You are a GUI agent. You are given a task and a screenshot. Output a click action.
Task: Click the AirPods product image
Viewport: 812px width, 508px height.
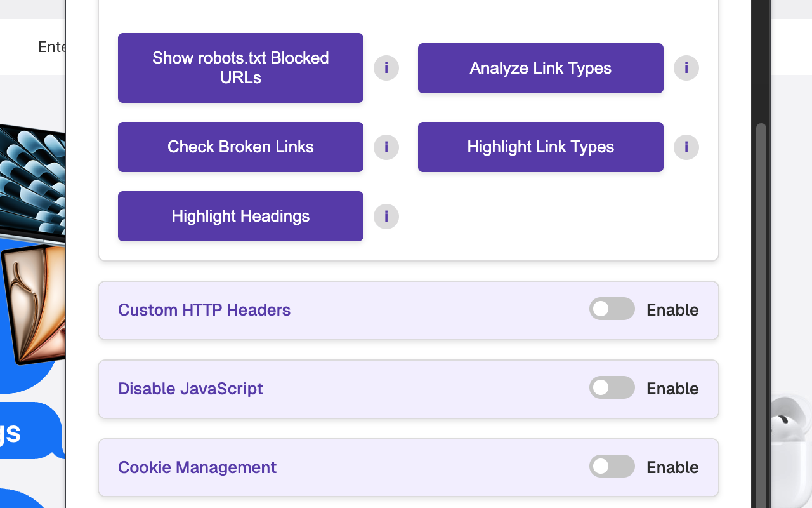[x=791, y=438]
